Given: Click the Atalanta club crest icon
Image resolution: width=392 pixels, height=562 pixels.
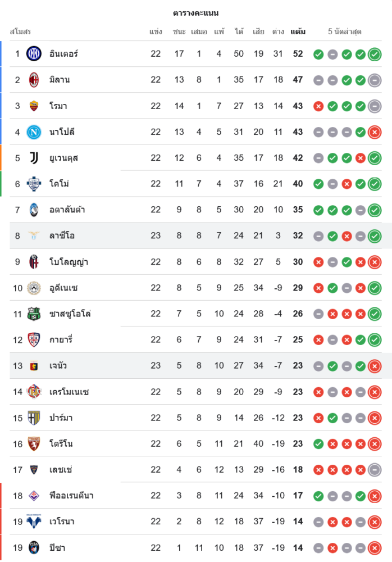Looking at the screenshot, I should coord(34,210).
